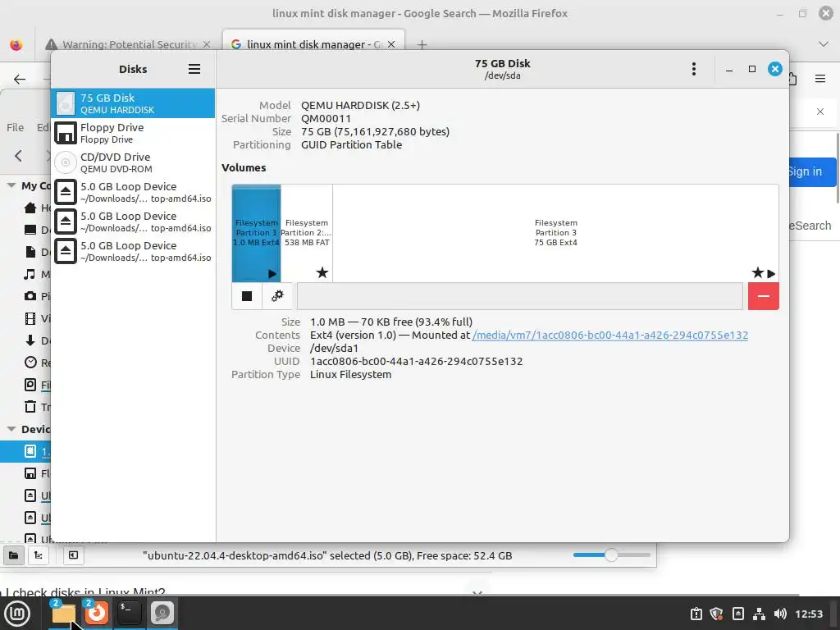Open the /media/vm7 mount point link

609,336
